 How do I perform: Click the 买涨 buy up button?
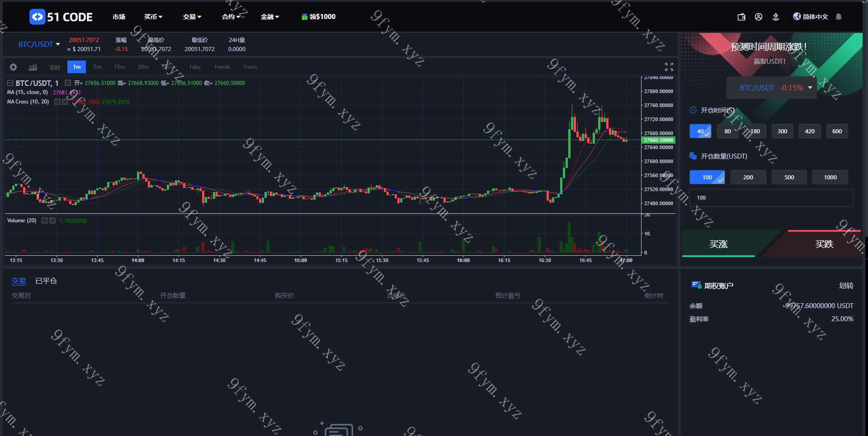coord(718,244)
